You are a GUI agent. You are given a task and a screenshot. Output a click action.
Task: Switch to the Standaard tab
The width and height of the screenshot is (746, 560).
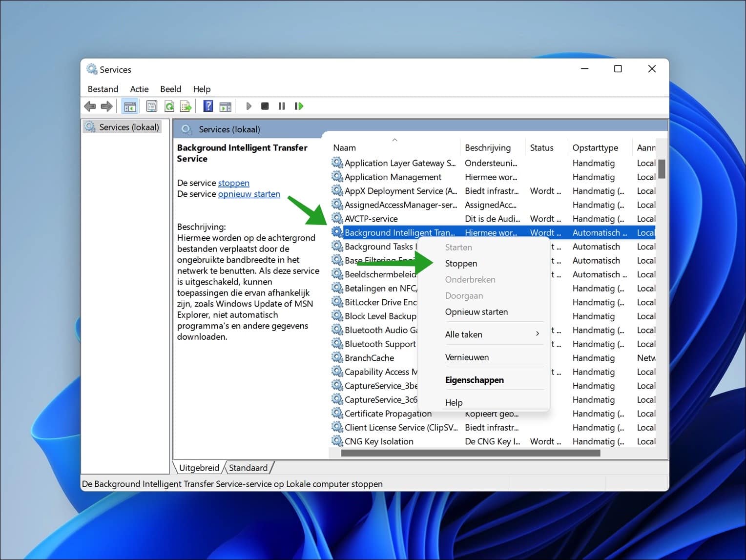[249, 467]
